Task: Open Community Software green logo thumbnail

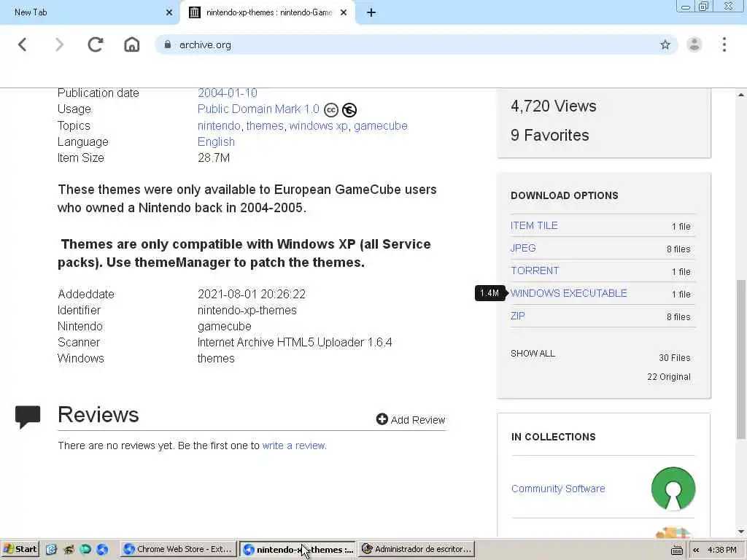Action: [673, 489]
